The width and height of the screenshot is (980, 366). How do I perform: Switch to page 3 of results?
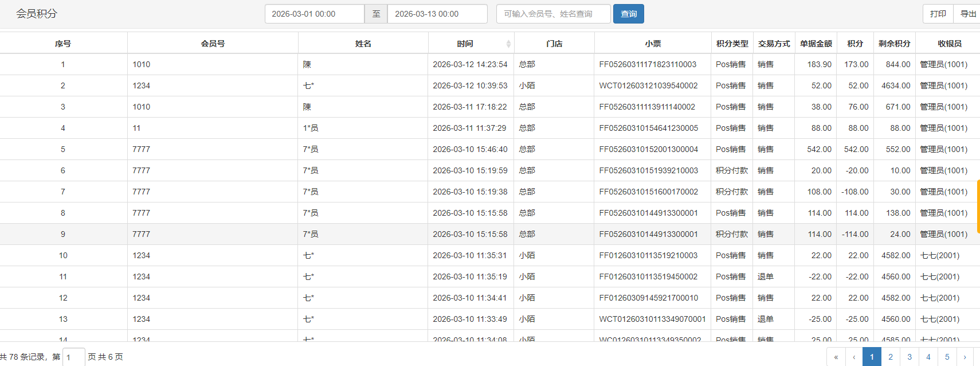910,357
